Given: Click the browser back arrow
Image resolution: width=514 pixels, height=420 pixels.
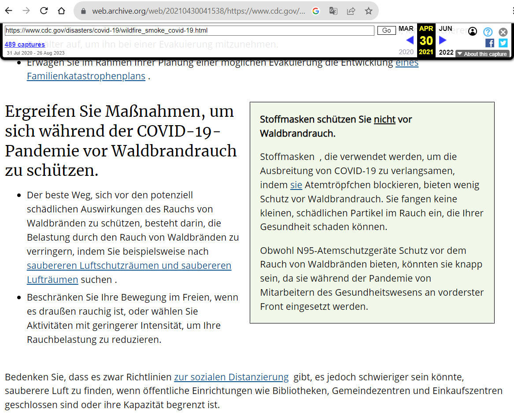Looking at the screenshot, I should (x=9, y=11).
